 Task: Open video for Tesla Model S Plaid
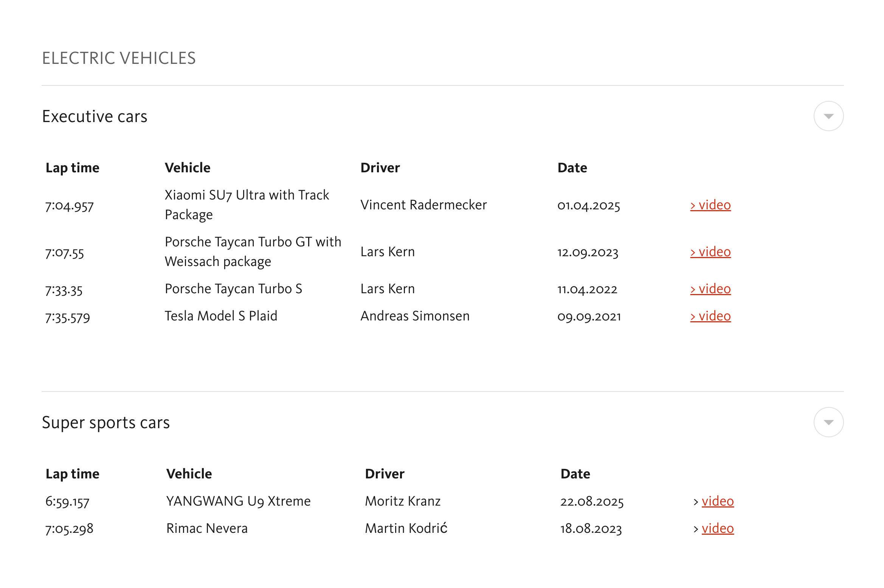[710, 316]
